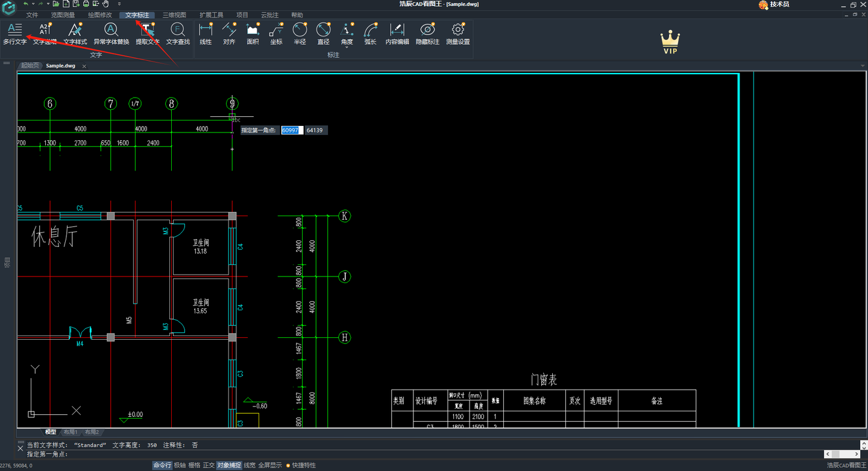This screenshot has height=471, width=868.
Task: Click the command line prompt 指定第一角点
Action: 48,454
